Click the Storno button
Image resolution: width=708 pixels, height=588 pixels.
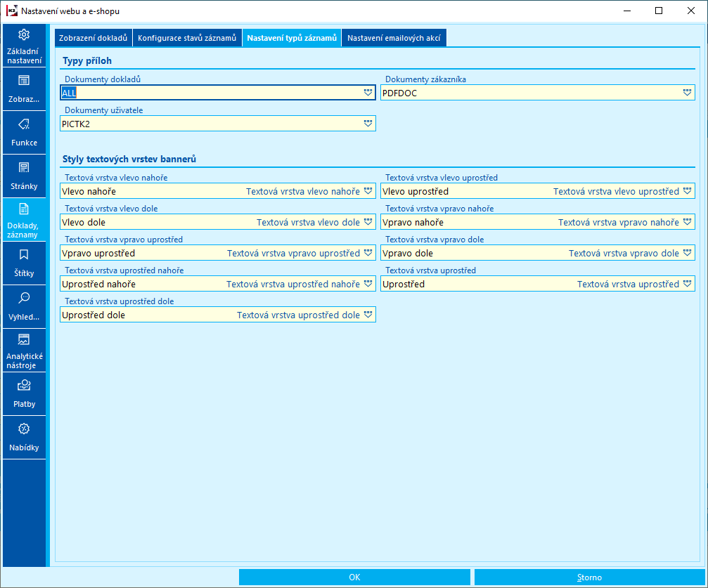tap(589, 577)
